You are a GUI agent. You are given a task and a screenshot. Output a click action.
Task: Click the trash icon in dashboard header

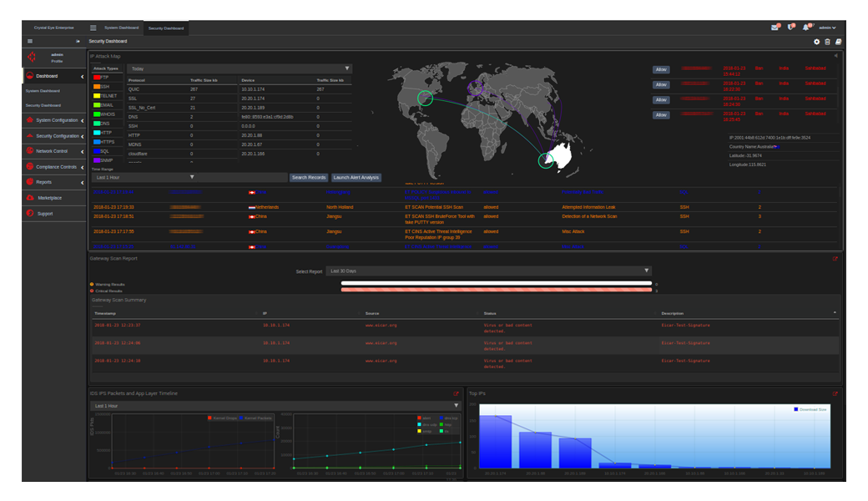coord(827,41)
